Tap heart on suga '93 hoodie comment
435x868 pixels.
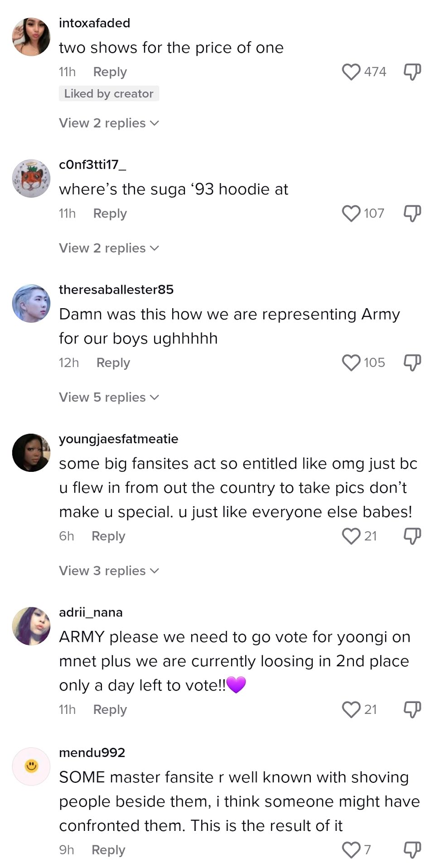coord(351,213)
